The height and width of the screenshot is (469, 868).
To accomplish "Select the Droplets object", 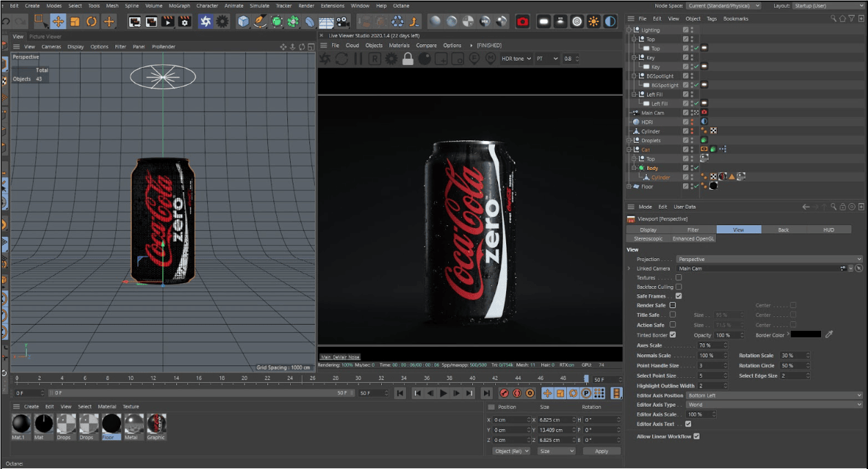I will pos(650,141).
